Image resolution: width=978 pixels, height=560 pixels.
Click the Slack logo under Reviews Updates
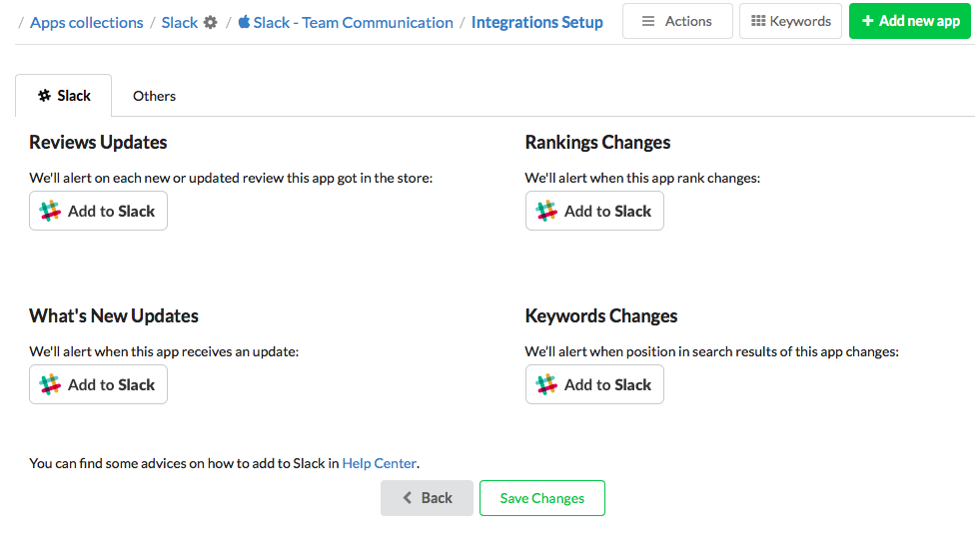(x=50, y=211)
